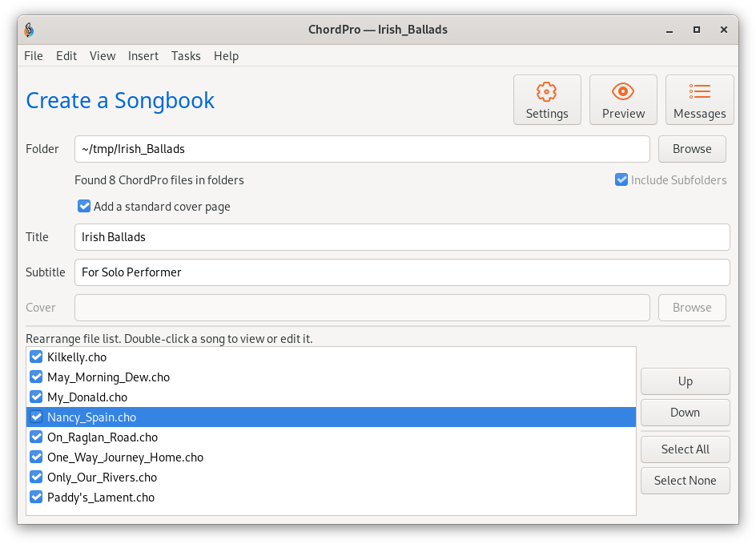Image resolution: width=756 pixels, height=544 pixels.
Task: Maximize the ChordPro window
Action: click(x=696, y=30)
